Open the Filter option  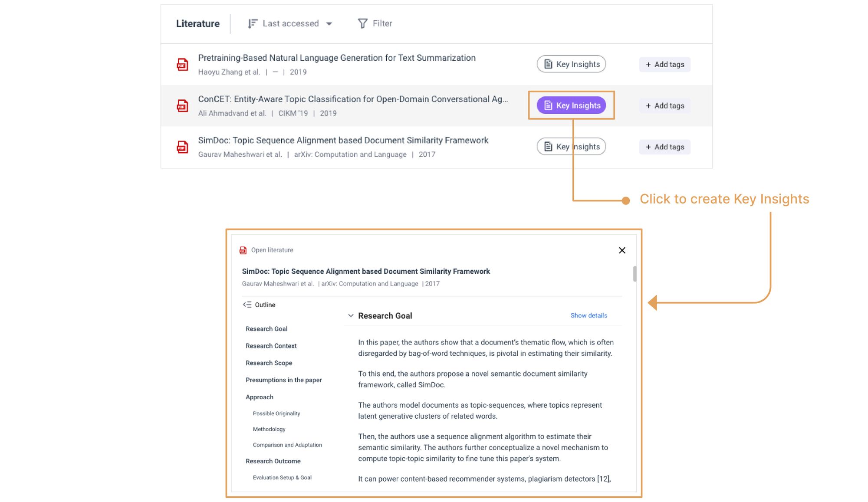tap(375, 23)
